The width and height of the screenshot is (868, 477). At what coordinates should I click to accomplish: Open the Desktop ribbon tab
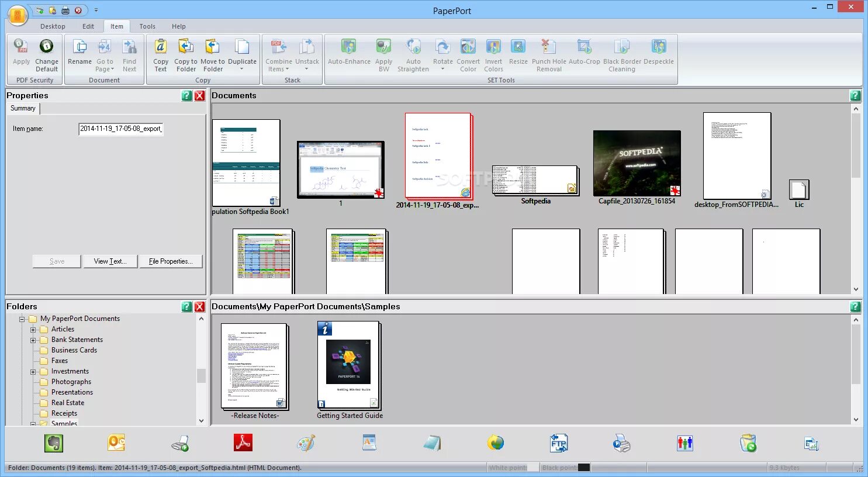pyautogui.click(x=53, y=26)
